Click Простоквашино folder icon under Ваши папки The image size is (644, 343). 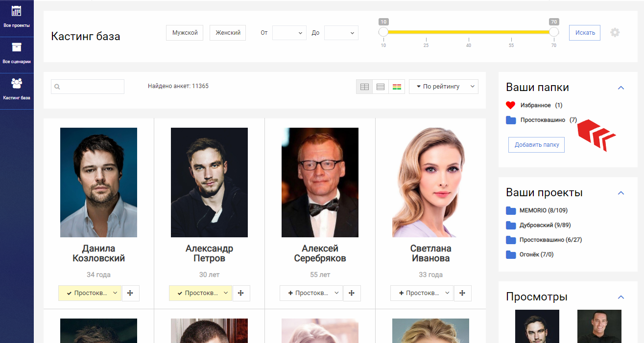[x=511, y=120]
